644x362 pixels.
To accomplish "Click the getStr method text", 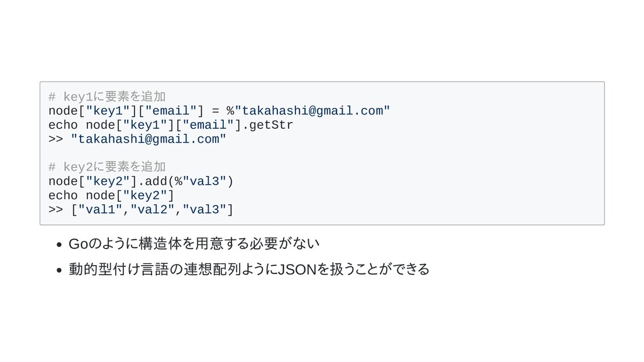I will 271,125.
